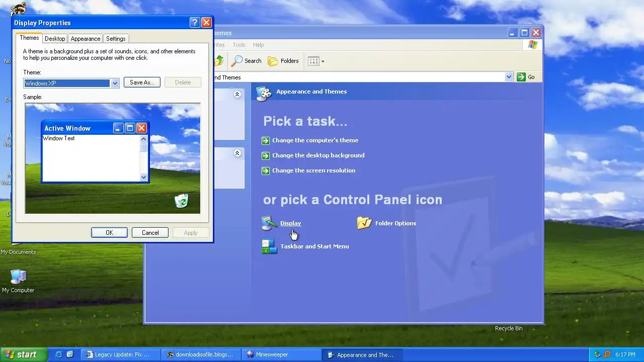644x362 pixels.
Task: Cancel the Display Properties dialog
Action: pyautogui.click(x=150, y=233)
